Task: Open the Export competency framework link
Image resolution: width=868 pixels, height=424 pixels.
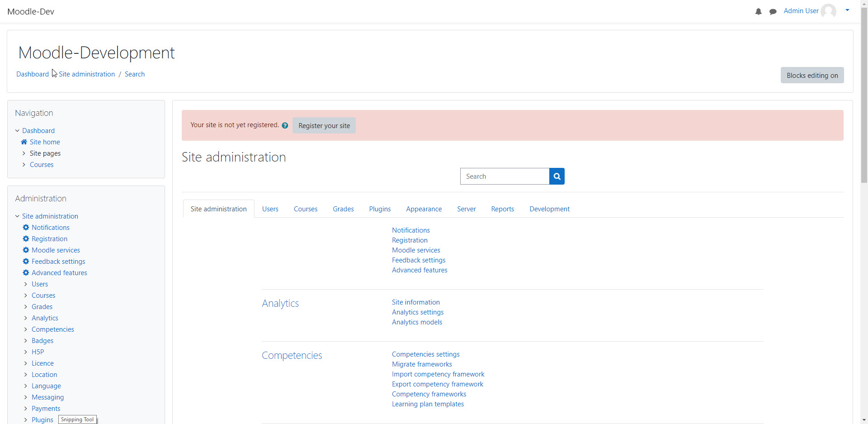Action: (438, 384)
